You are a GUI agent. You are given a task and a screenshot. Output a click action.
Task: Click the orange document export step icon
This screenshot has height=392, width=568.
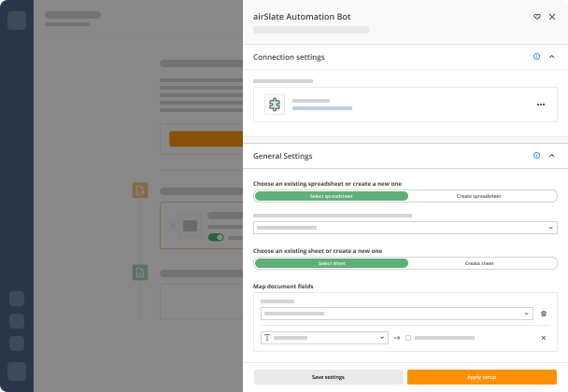point(140,190)
